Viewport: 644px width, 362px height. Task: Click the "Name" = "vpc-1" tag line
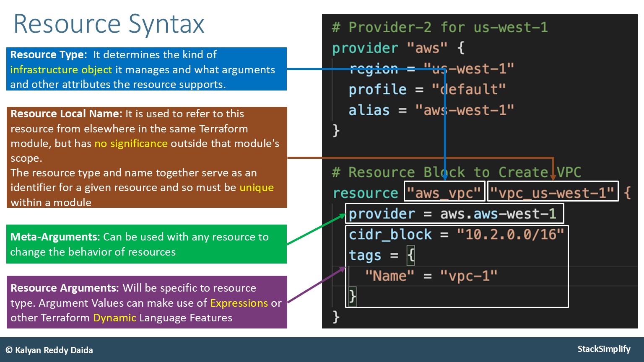[431, 276]
